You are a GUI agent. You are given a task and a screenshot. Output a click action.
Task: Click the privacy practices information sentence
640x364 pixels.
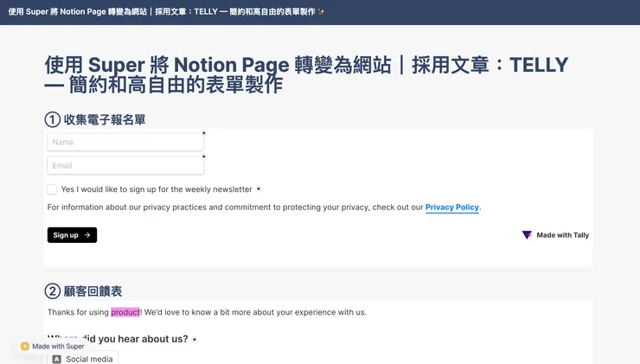point(264,208)
